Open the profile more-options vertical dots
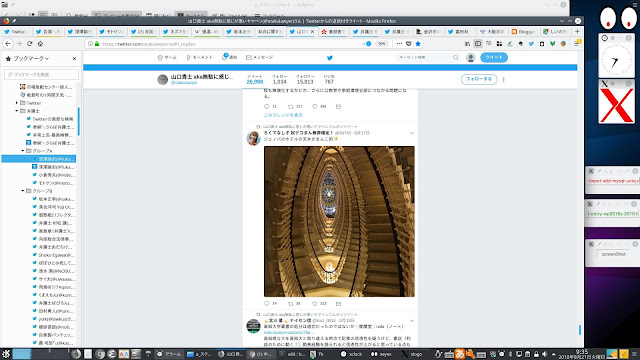Image resolution: width=640 pixels, height=360 pixels. tap(504, 80)
